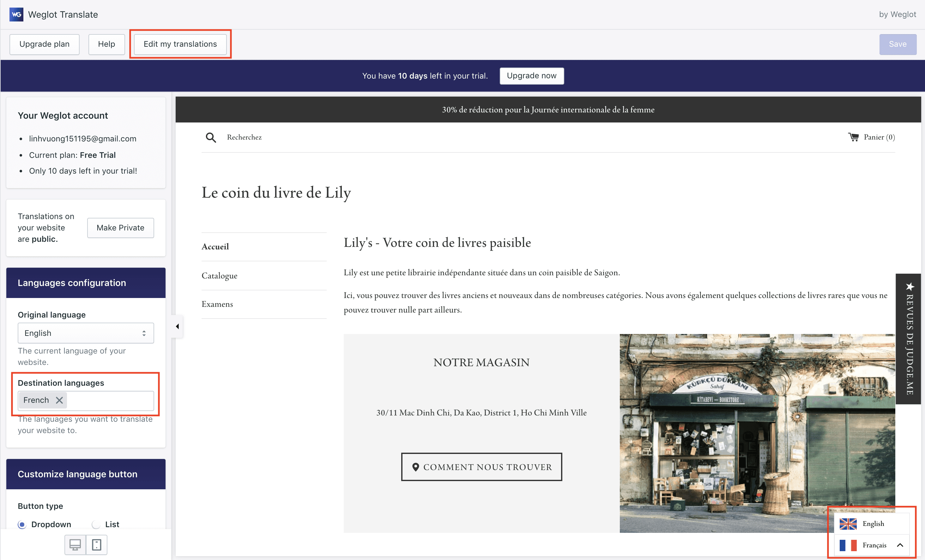The height and width of the screenshot is (560, 925).
Task: Click the Weglot logo icon
Action: pyautogui.click(x=16, y=15)
